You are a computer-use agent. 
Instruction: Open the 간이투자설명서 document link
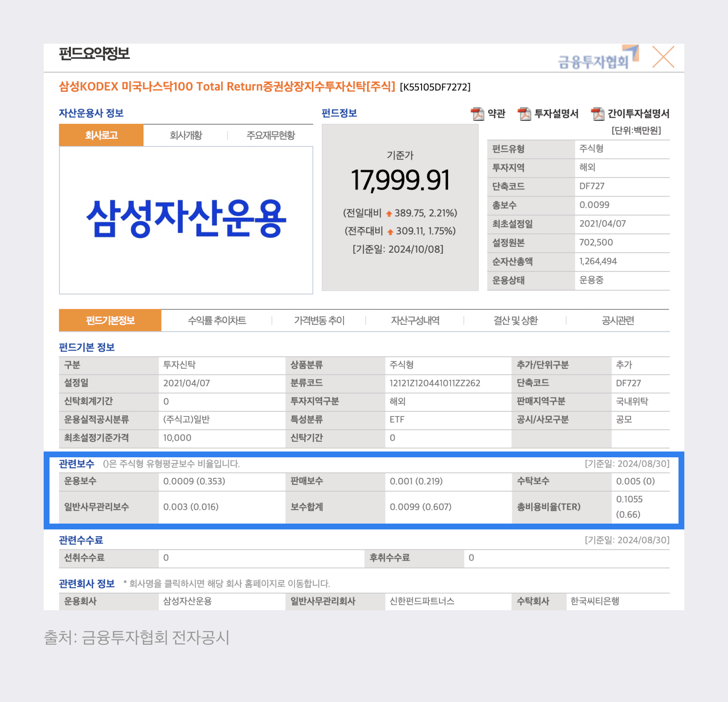(x=638, y=114)
